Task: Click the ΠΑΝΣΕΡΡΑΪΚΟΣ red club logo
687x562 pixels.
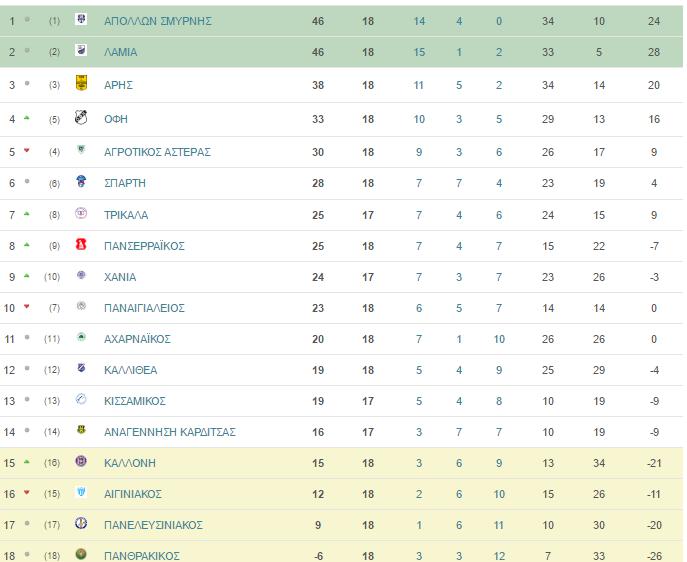Action: (x=81, y=244)
